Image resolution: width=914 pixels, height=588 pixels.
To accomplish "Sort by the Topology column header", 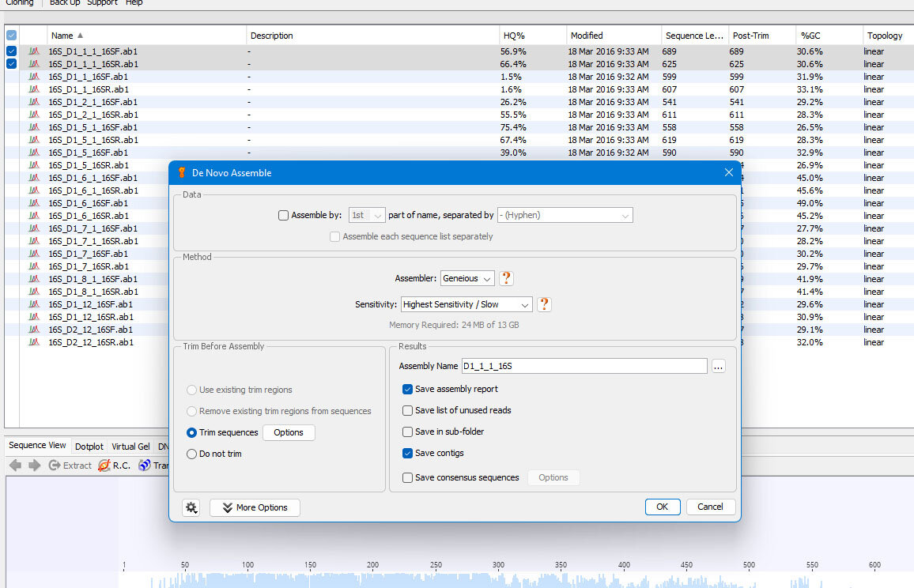I will click(x=888, y=36).
